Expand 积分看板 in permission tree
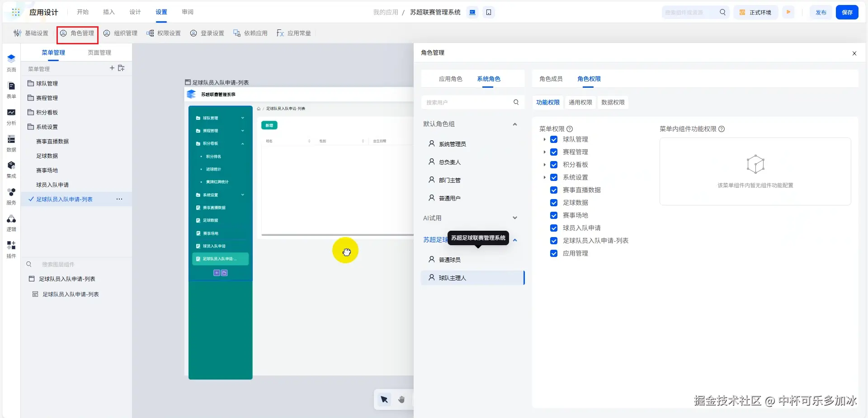Image resolution: width=868 pixels, height=418 pixels. point(544,165)
